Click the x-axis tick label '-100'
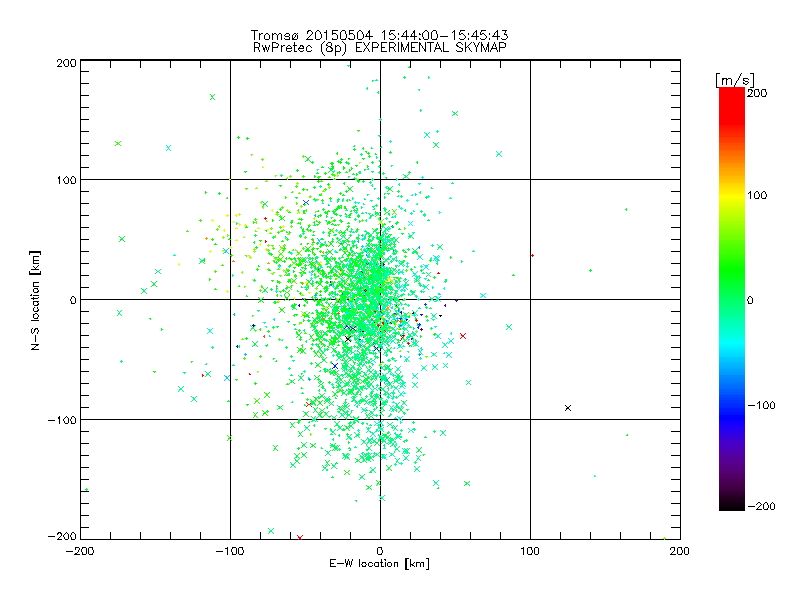 (230, 552)
